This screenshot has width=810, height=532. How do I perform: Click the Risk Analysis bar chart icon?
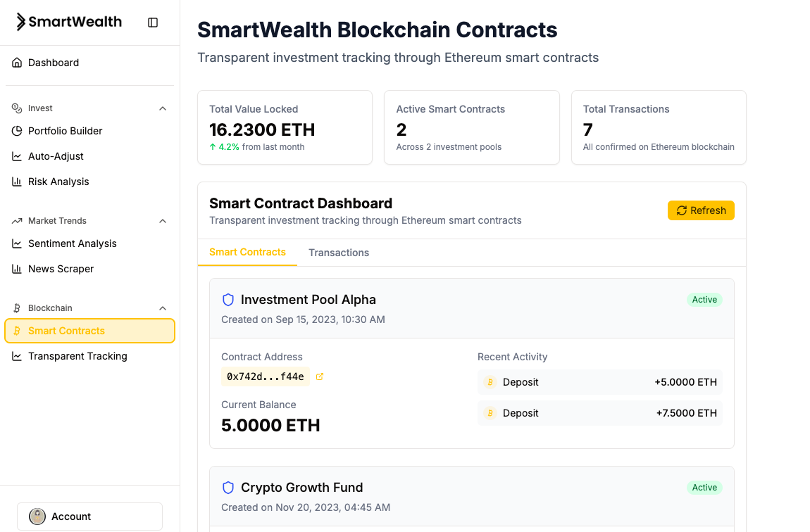[x=17, y=182]
